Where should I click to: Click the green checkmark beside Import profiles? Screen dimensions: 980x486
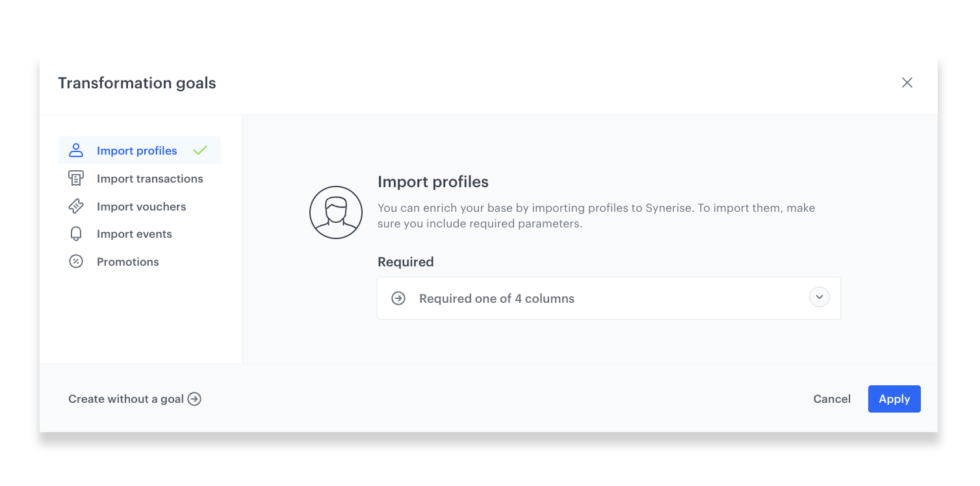point(200,149)
